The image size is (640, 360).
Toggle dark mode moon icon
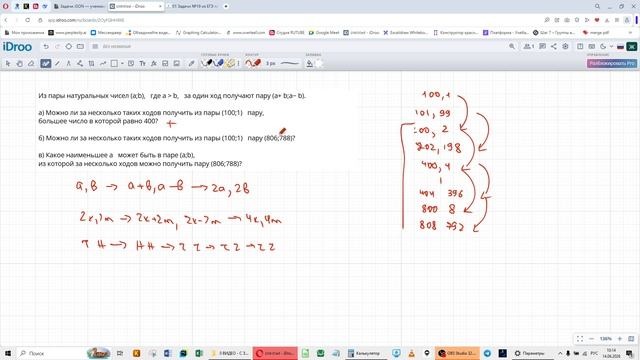pos(603,47)
